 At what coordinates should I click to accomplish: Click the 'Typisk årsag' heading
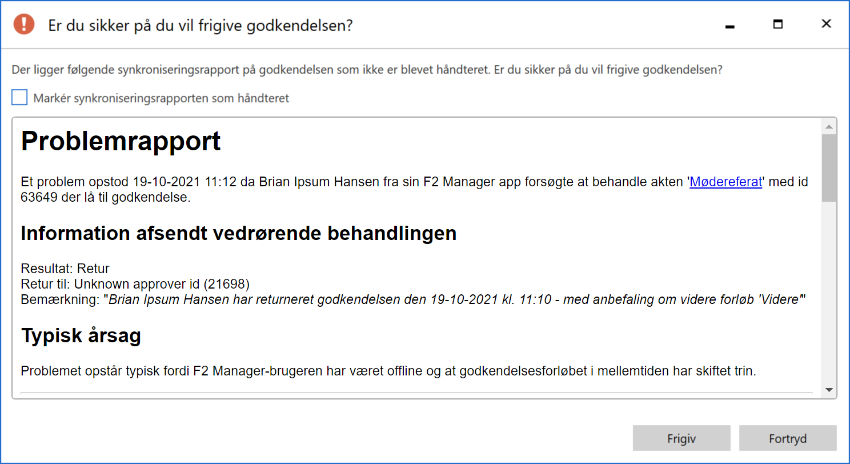pyautogui.click(x=81, y=335)
